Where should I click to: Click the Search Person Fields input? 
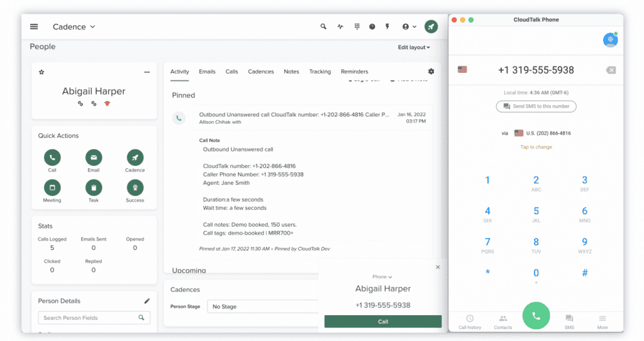(x=94, y=318)
